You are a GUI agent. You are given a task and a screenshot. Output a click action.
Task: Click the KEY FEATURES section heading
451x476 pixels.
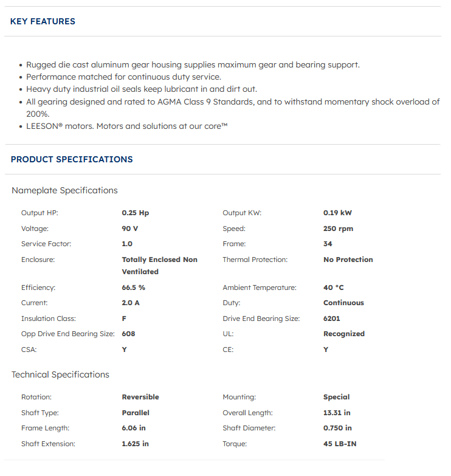(43, 21)
